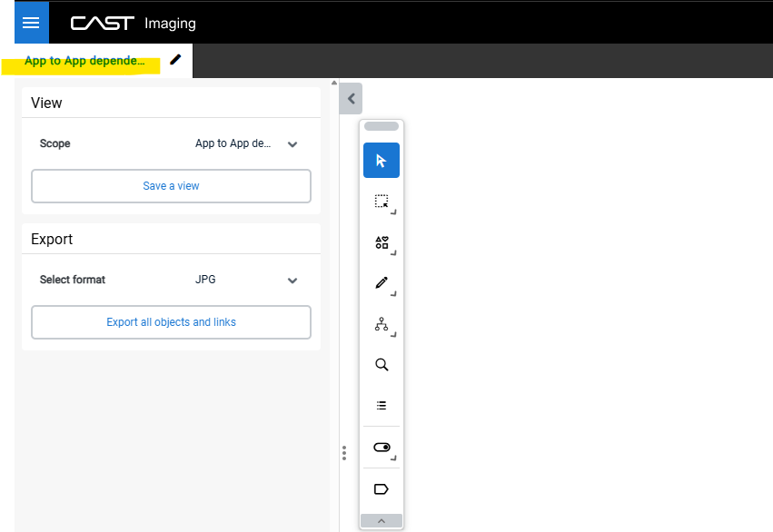Viewport: 773px width, 532px height.
Task: Open the list legend icon
Action: [x=382, y=406]
